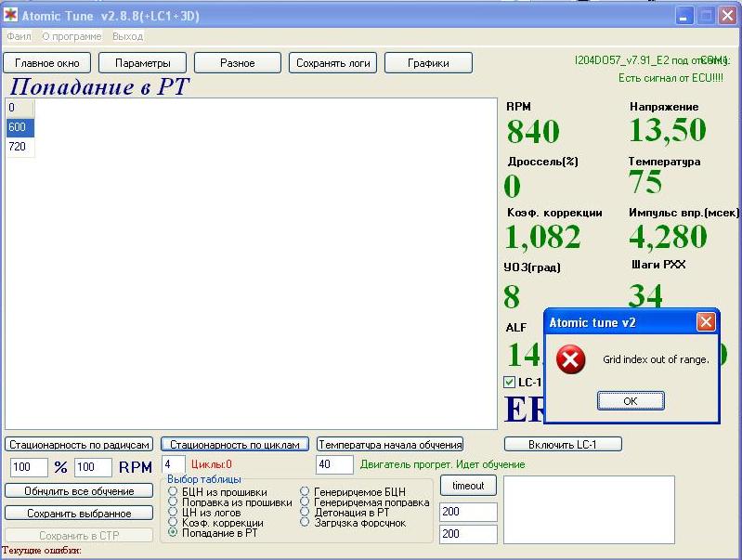742x560 pixels.
Task: Click Сохранить выбранное button
Action: 79,514
